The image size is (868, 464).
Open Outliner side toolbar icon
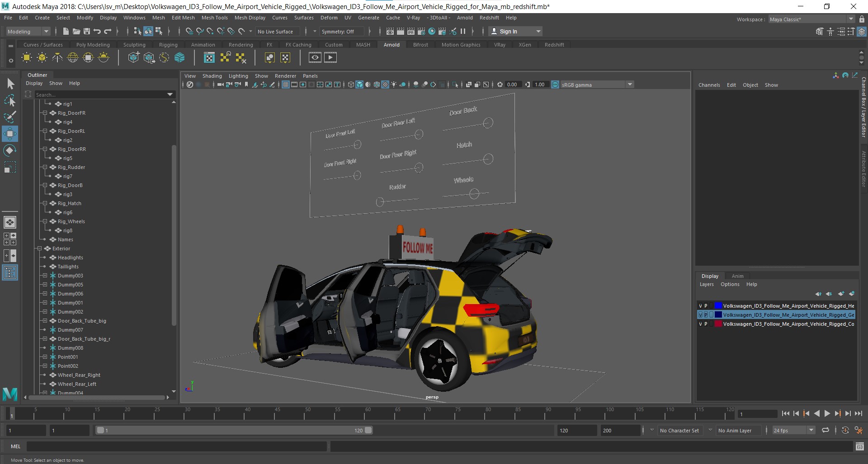tap(10, 272)
